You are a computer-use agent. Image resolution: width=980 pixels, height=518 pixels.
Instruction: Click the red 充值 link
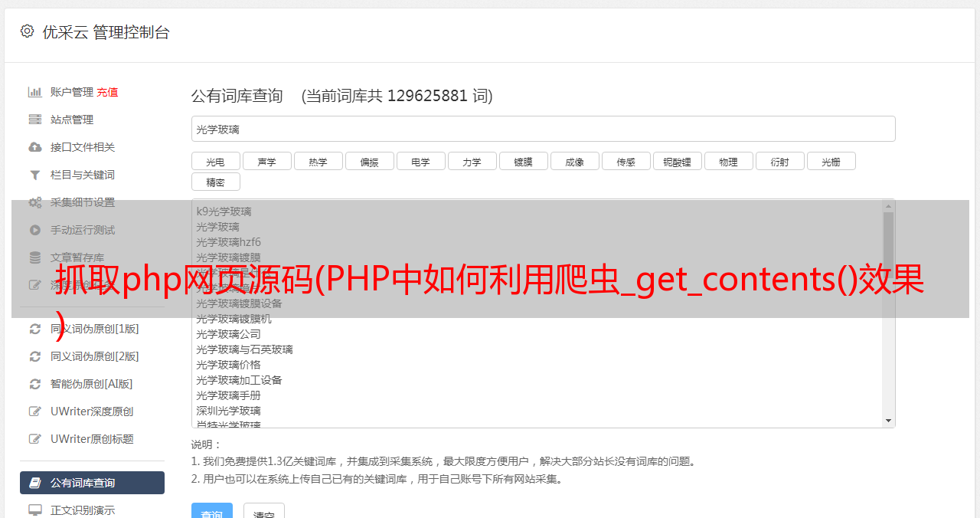coord(107,92)
